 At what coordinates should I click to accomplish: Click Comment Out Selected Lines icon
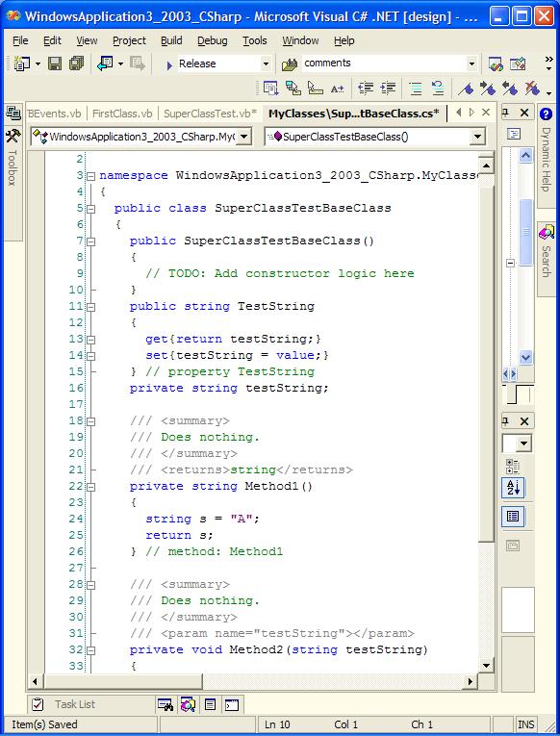416,89
